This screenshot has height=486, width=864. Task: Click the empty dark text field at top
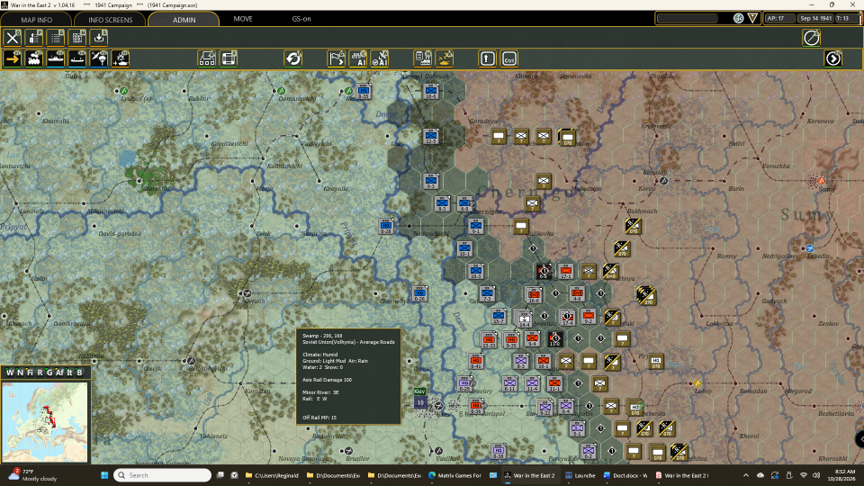click(687, 18)
